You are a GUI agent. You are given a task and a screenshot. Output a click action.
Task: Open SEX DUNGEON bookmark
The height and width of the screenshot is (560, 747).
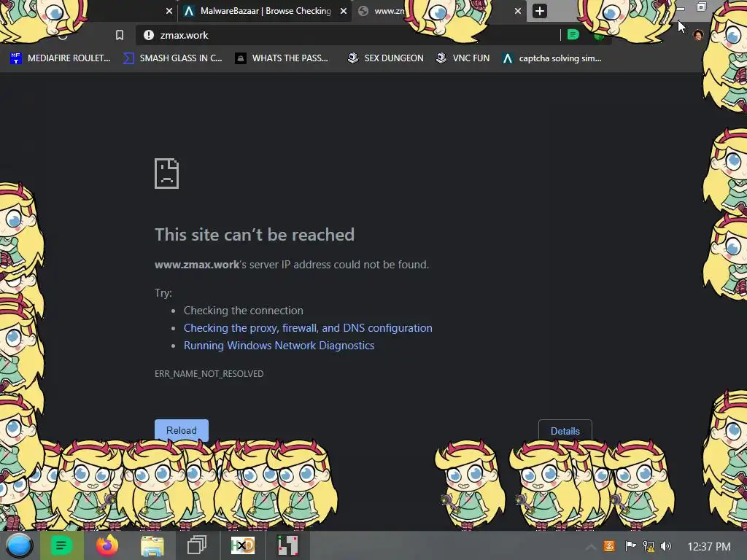pyautogui.click(x=386, y=58)
